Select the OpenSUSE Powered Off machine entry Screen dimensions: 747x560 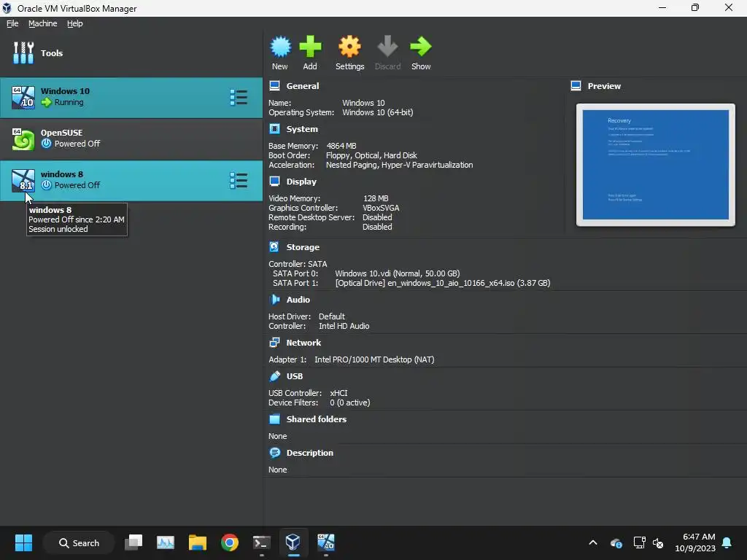point(131,139)
